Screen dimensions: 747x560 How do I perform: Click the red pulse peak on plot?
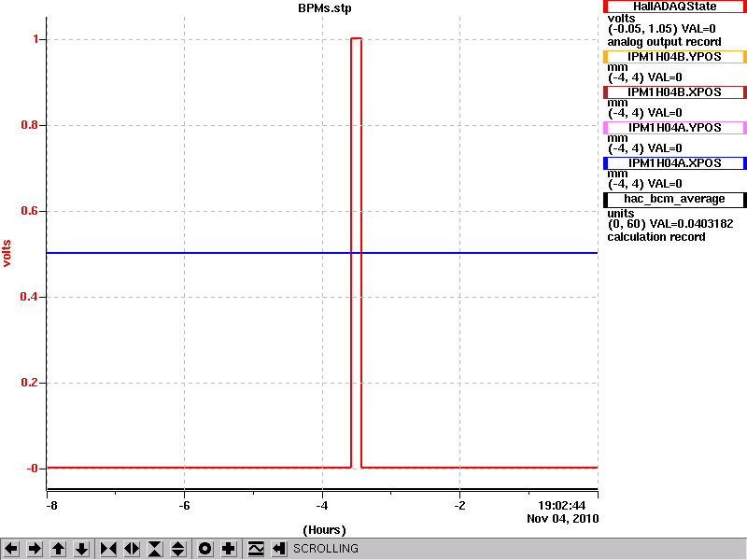click(357, 38)
